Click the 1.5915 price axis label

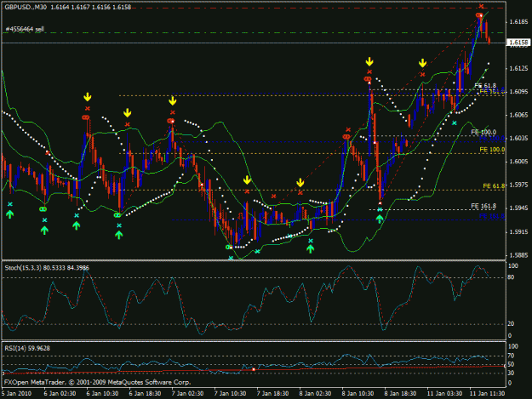[x=518, y=232]
